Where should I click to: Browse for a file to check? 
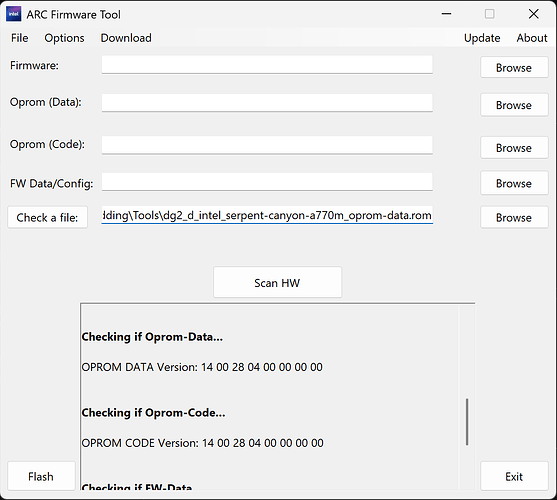click(x=514, y=217)
